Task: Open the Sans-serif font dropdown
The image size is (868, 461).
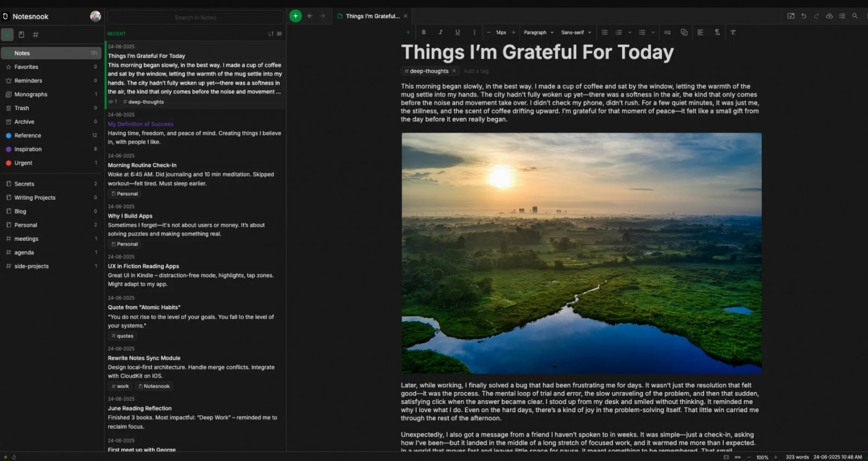Action: tap(576, 33)
